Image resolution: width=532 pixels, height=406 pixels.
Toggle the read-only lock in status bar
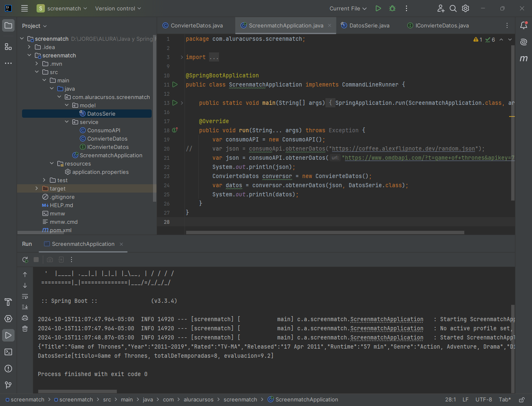(x=522, y=399)
